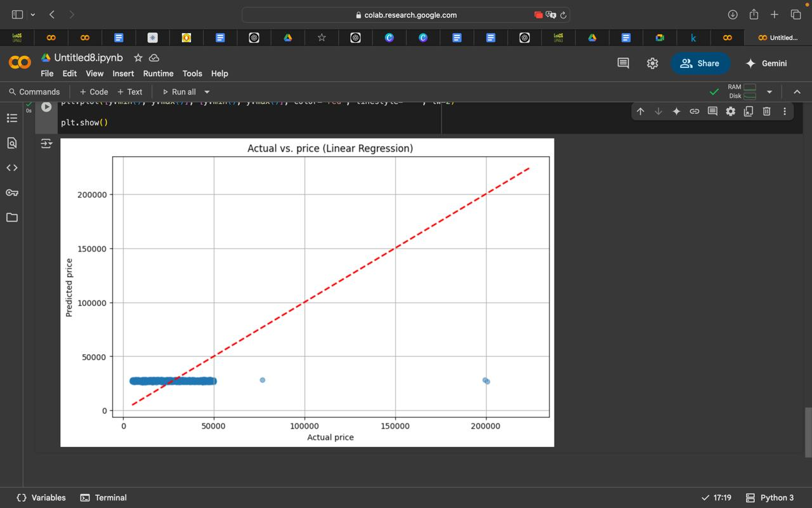The image size is (812, 508).
Task: Switch to the Untitled... browser tab
Action: (778, 38)
